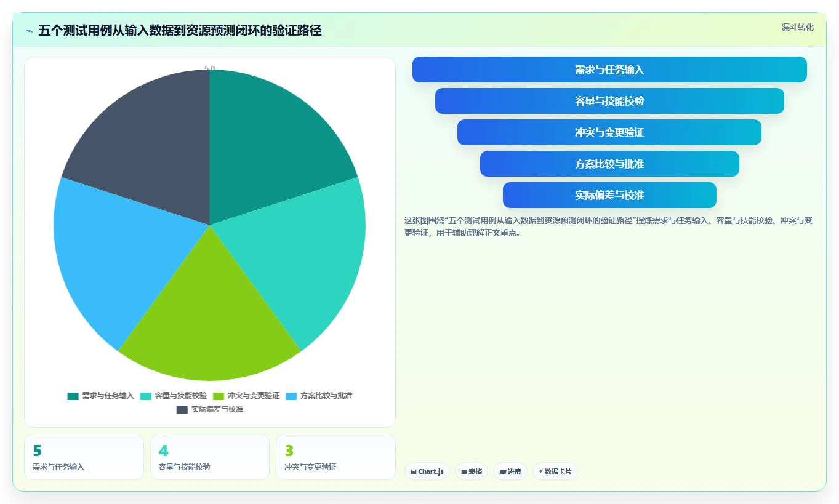Screen dimensions: 839x504
Task: Toggle the 冲突与变更验证 legend item
Action: tap(246, 396)
